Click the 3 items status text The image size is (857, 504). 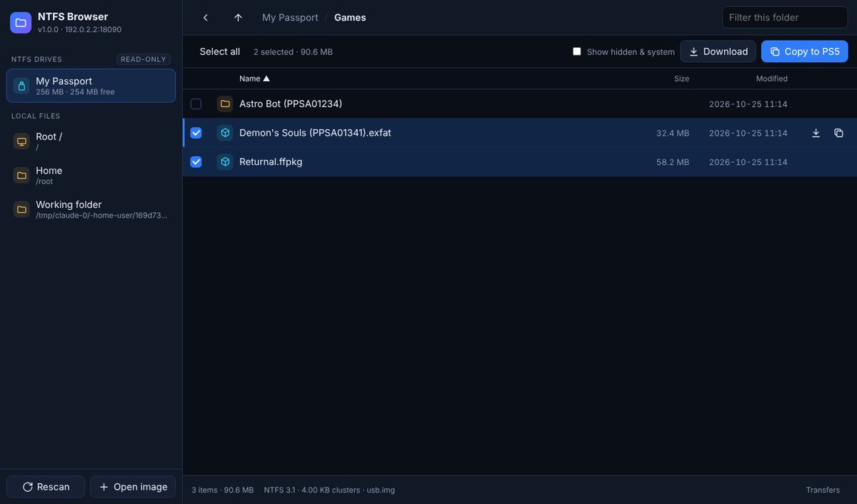tap(223, 490)
